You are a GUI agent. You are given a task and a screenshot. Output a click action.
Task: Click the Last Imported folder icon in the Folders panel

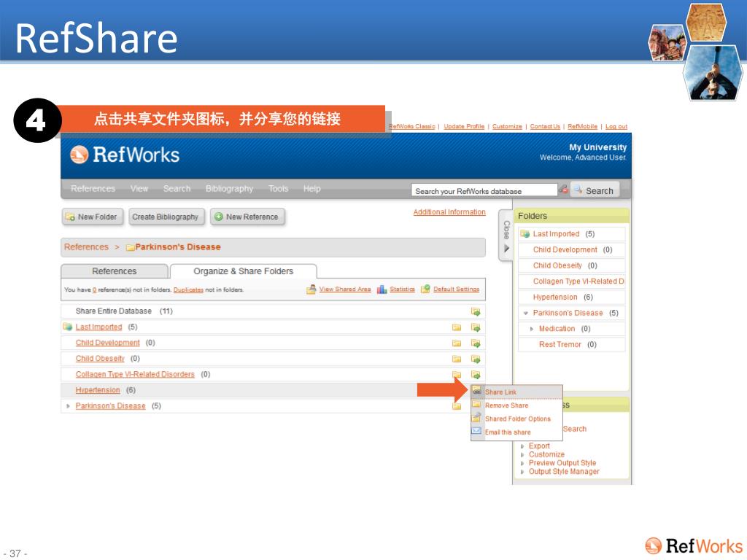tap(525, 234)
